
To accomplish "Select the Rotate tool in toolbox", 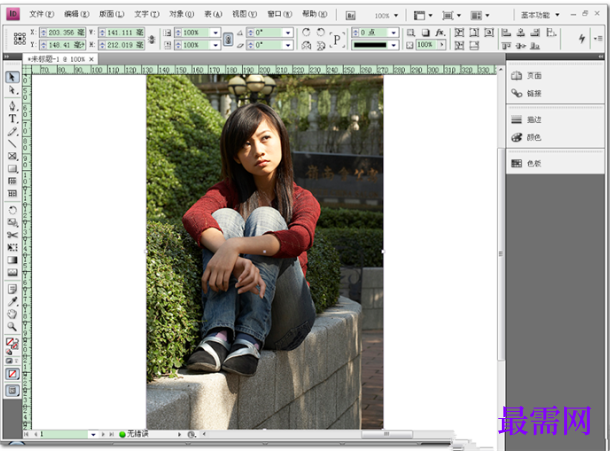I will coord(12,210).
